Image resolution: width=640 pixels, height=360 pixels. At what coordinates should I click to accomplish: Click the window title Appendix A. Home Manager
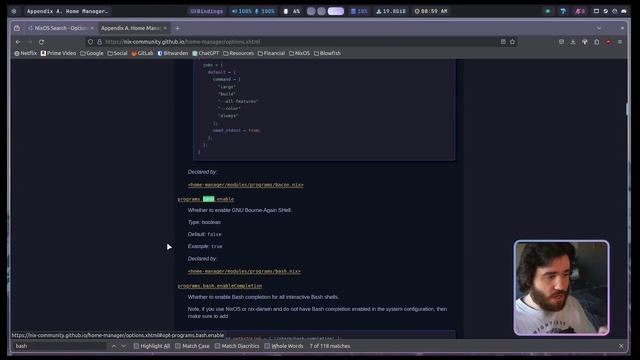(67, 11)
